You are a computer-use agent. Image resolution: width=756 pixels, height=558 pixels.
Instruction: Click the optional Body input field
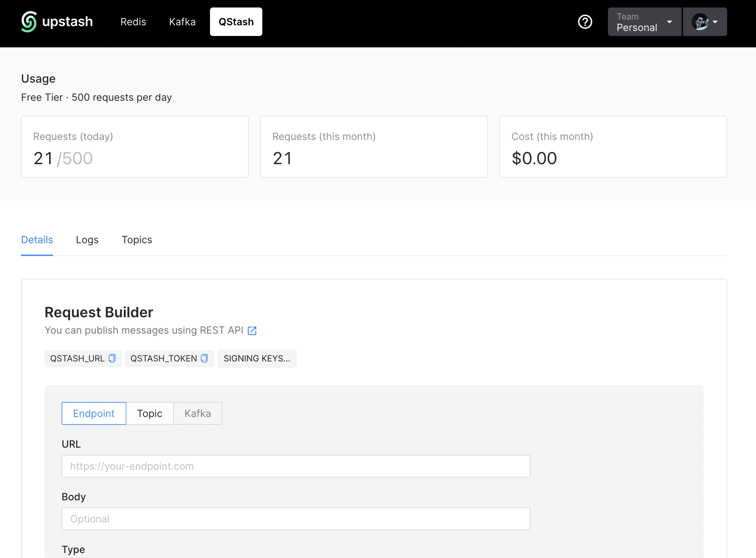[295, 519]
